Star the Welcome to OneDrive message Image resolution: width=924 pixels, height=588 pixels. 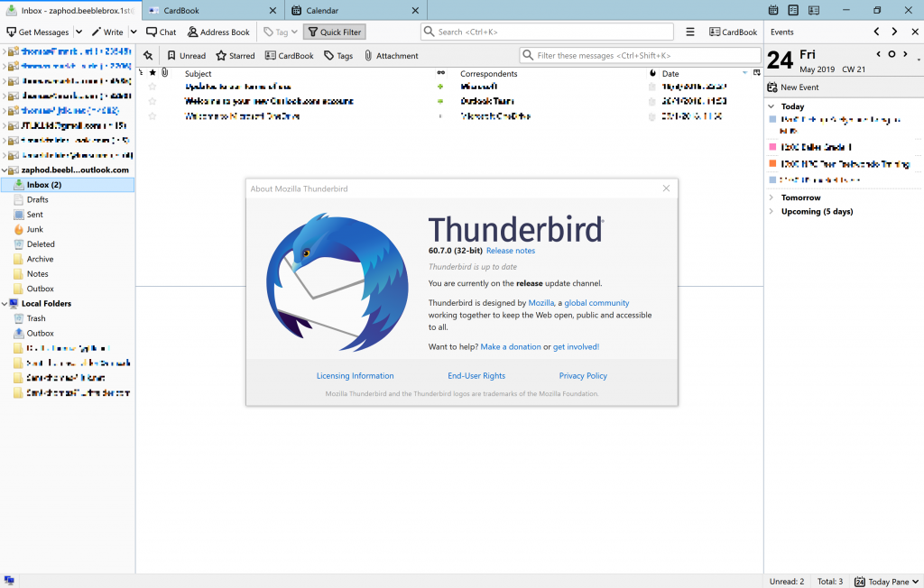[x=152, y=116]
